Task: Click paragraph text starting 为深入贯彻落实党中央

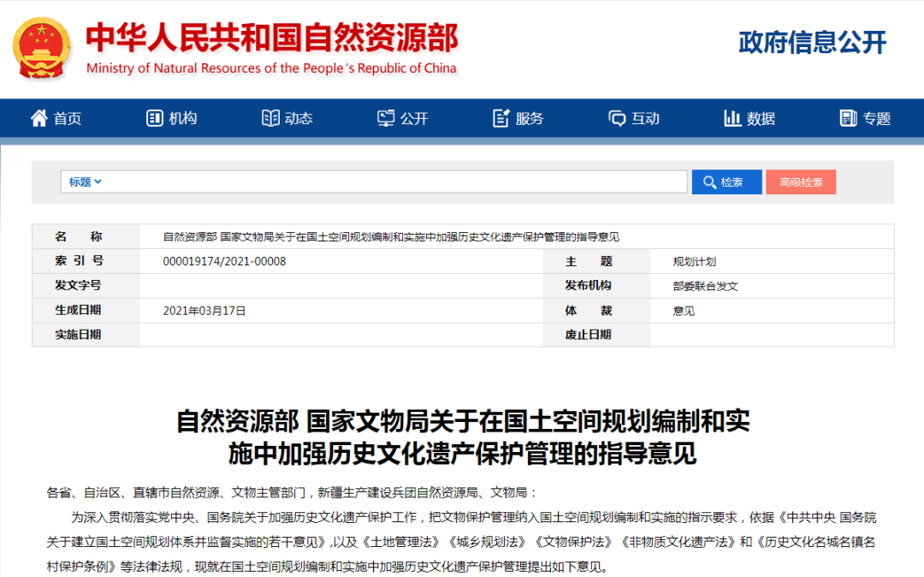Action: click(x=461, y=542)
